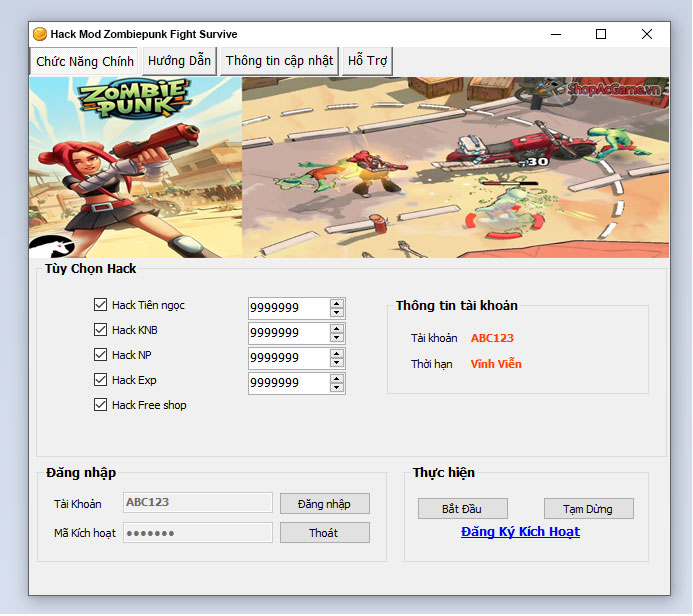This screenshot has height=616, width=693.
Task: Select the Hỗ Trợ tab
Action: (367, 61)
